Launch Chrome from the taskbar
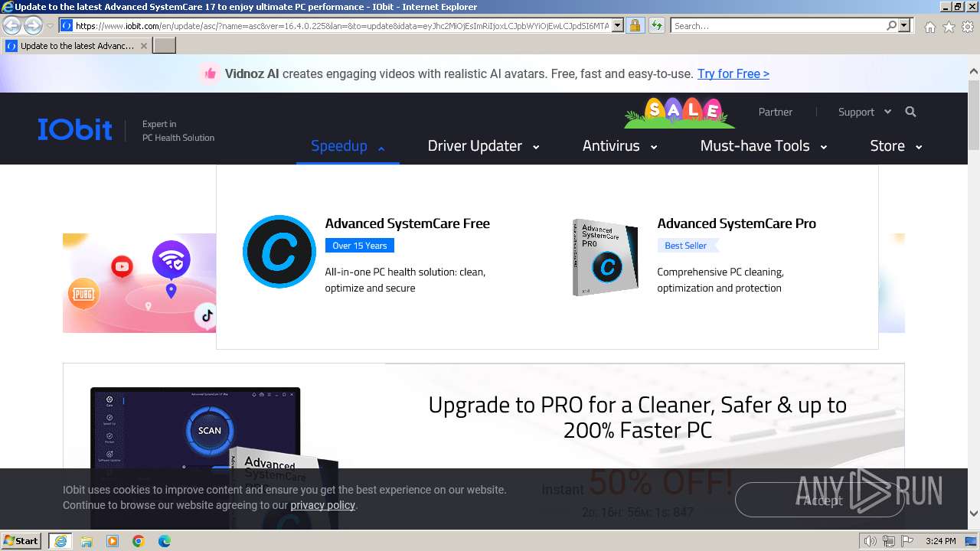Screen dimensions: 980x551 click(x=139, y=541)
